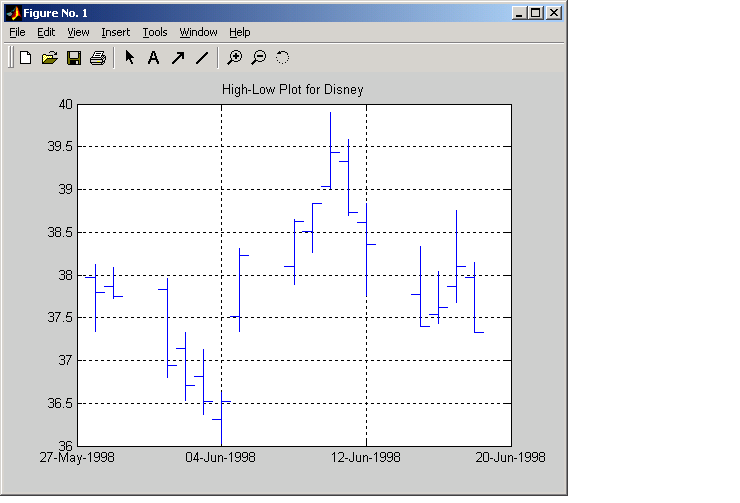Screen dimensions: 740x503
Task: Click the 27-May-1998 x-axis label
Action: click(x=77, y=457)
